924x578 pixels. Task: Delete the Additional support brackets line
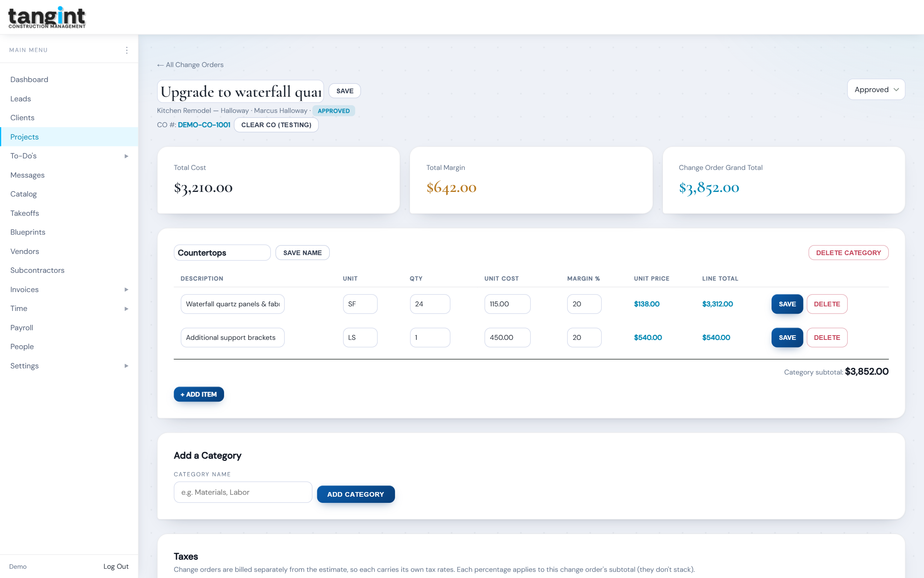point(827,338)
